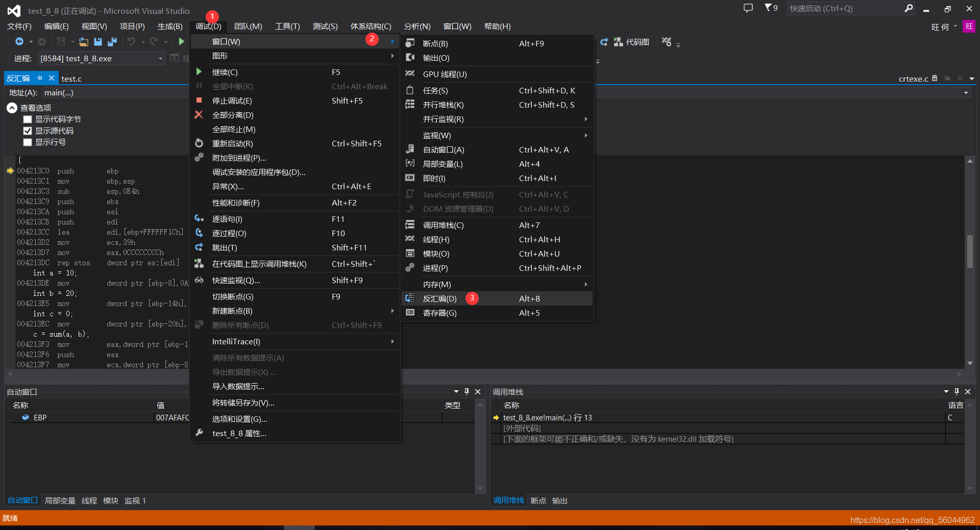Click the Modules window menu icon
The image size is (980, 530).
[x=410, y=254]
